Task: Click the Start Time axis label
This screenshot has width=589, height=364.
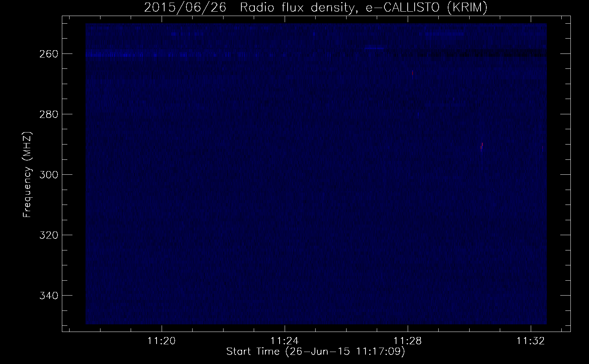Action: [316, 352]
